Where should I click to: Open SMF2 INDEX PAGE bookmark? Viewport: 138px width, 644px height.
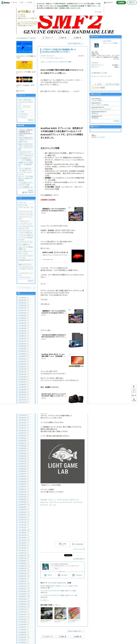coord(25,99)
